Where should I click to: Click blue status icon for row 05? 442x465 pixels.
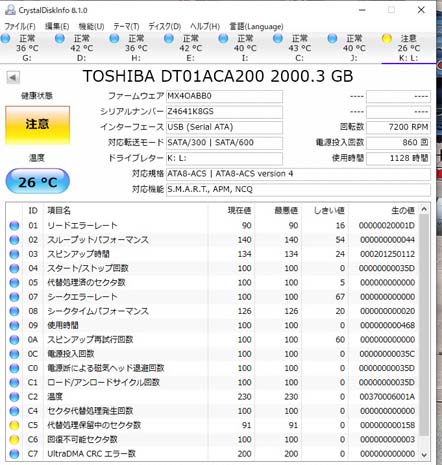(14, 283)
